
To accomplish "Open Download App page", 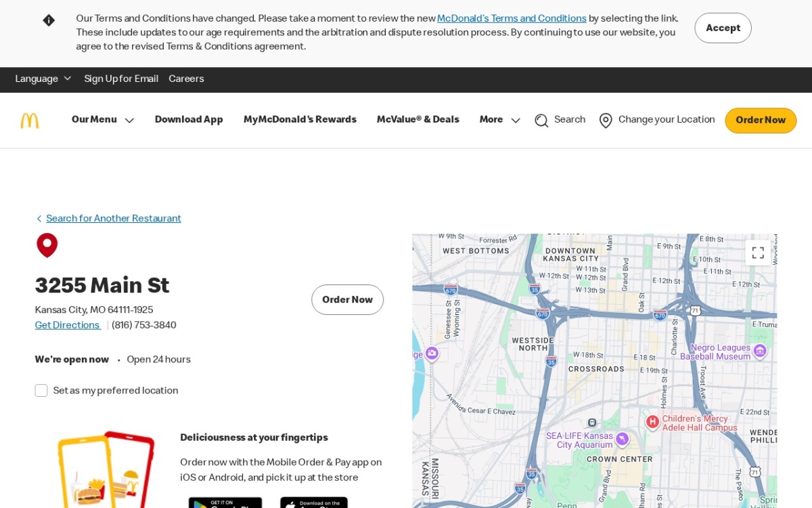I will pos(189,120).
